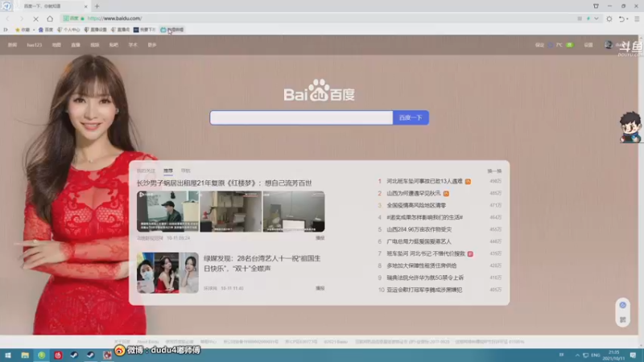This screenshot has width=644, height=362.
Task: Click the round blue floating icon at right
Action: coord(622,305)
